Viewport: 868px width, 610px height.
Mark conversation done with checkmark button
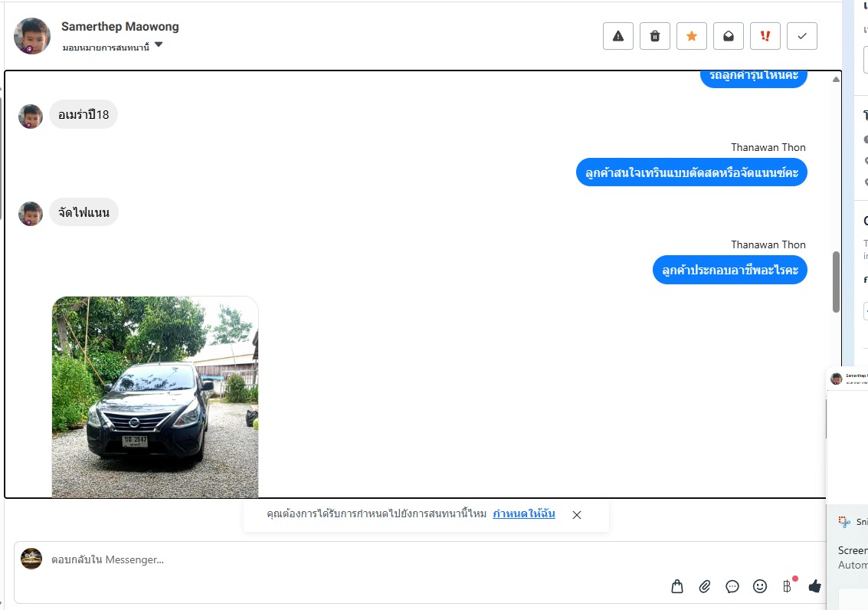802,37
